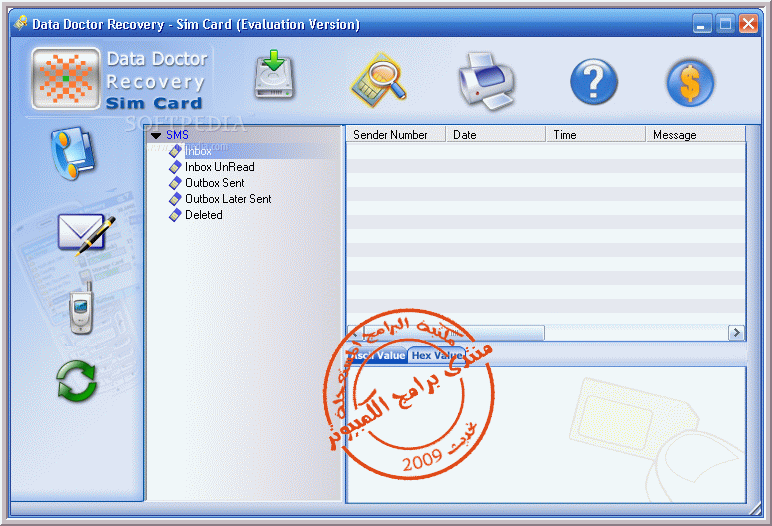Select the SMS root tree item
The height and width of the screenshot is (526, 772).
click(x=177, y=135)
